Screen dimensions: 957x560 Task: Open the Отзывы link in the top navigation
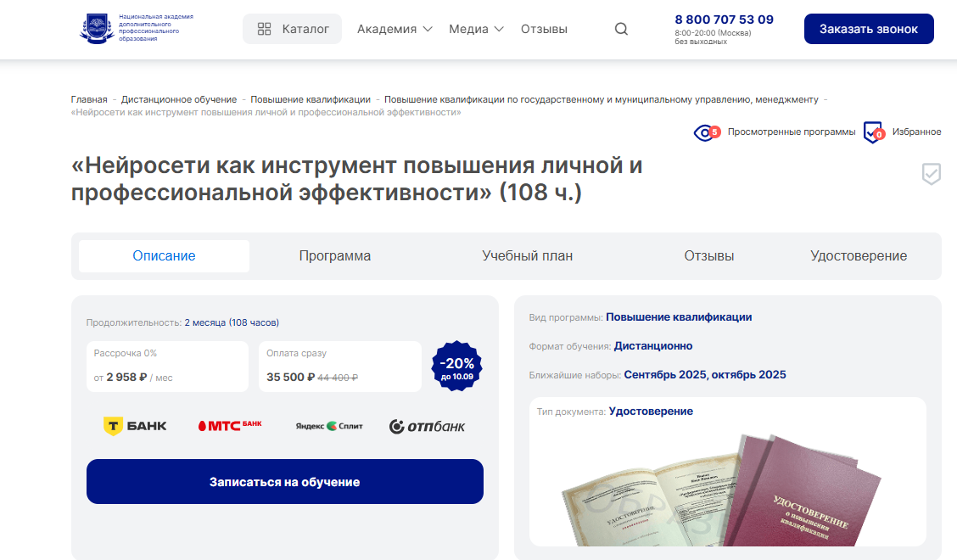(544, 29)
